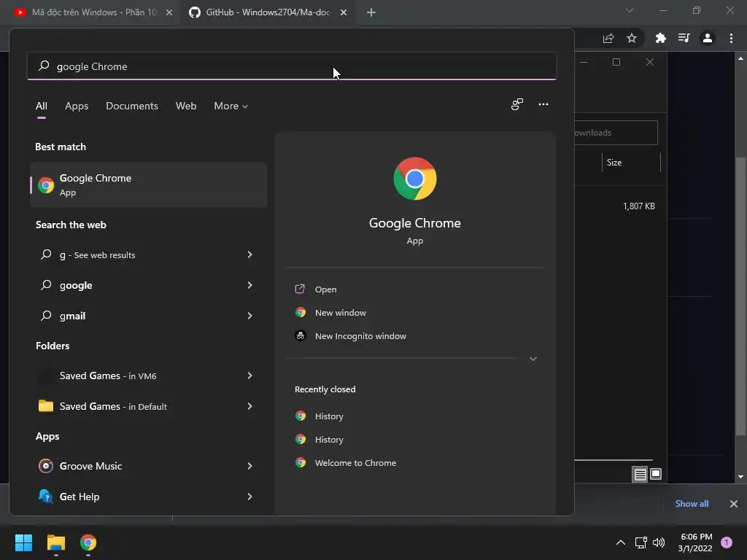
Task: Open a new Chrome tab with plus button
Action: [x=371, y=12]
